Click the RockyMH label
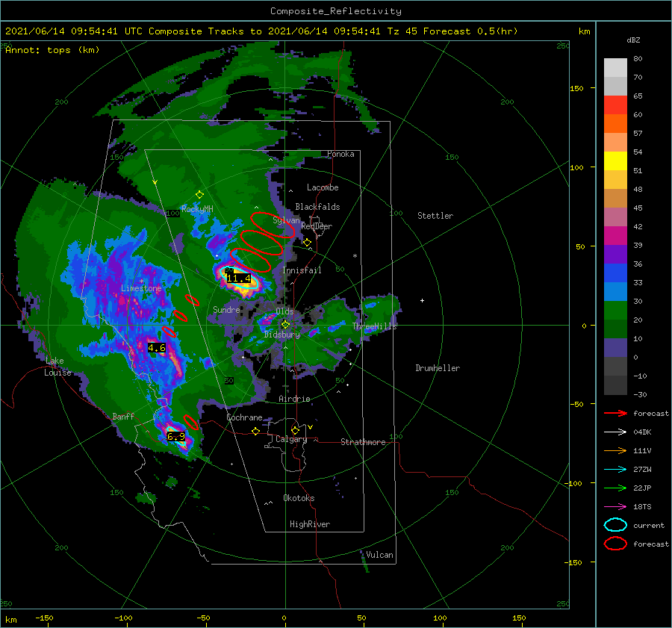This screenshot has width=672, height=628. 197,209
